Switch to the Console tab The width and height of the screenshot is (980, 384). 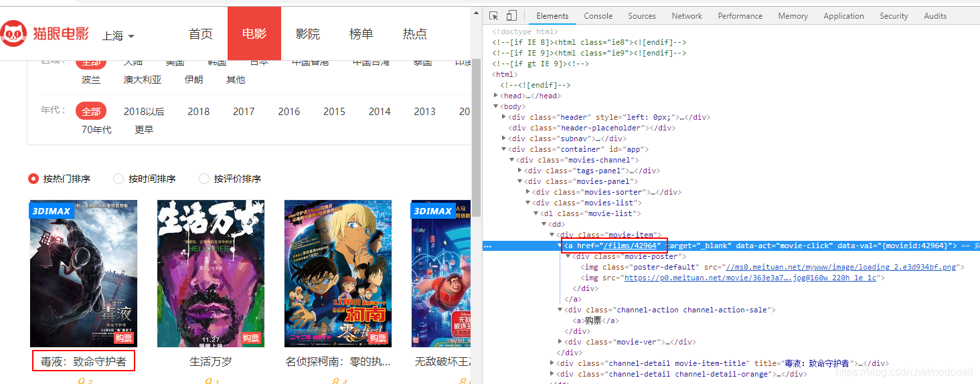click(598, 16)
